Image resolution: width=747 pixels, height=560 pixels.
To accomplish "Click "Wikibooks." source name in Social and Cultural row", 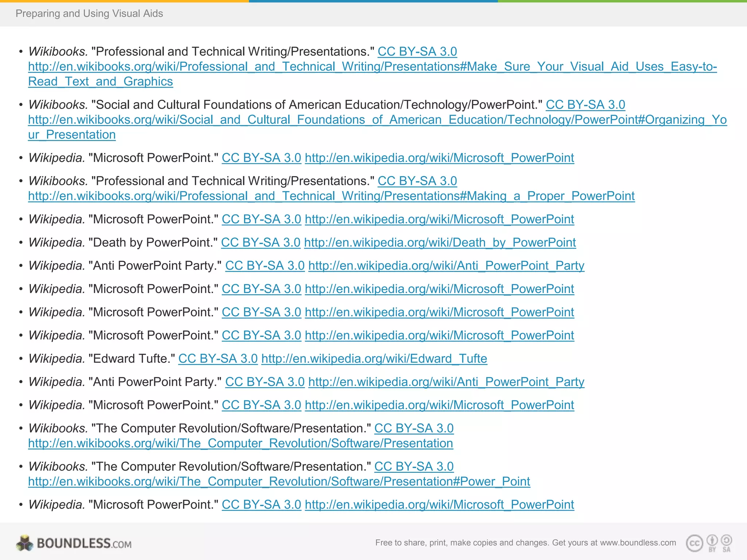I will (58, 105).
